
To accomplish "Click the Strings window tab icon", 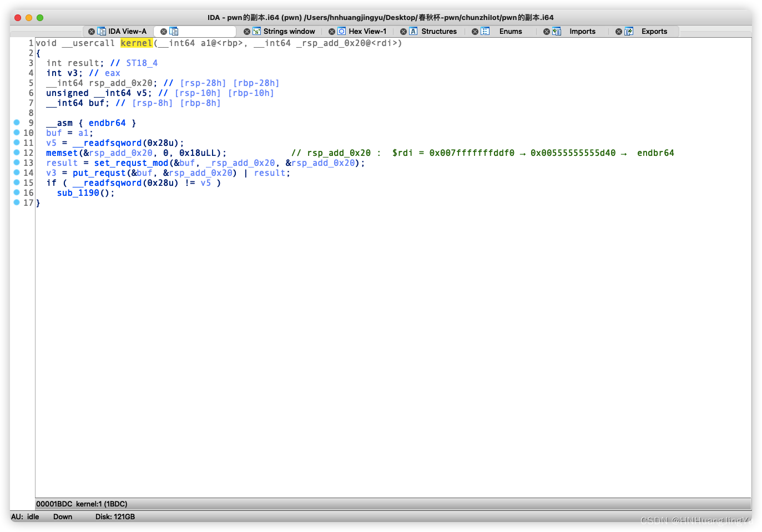I will tap(256, 32).
